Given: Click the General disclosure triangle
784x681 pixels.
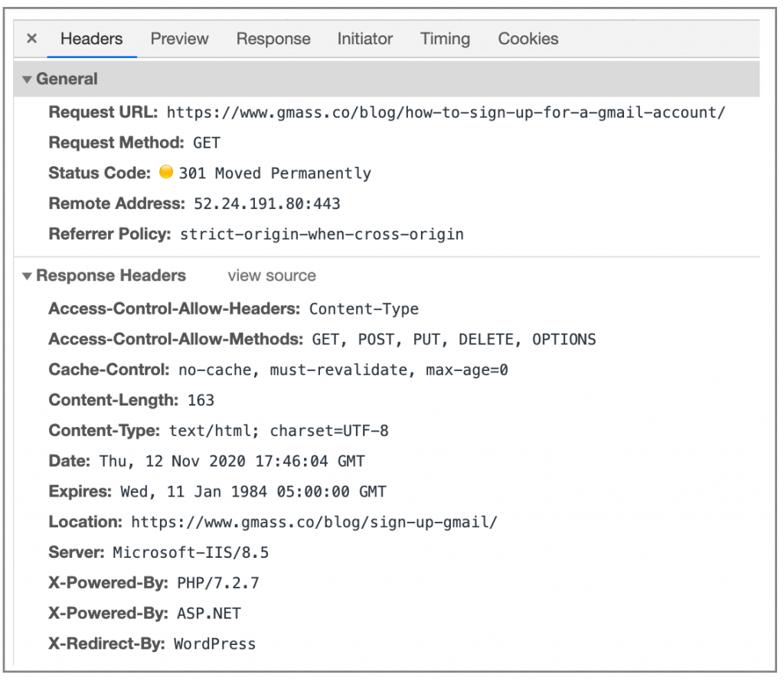Looking at the screenshot, I should point(27,78).
